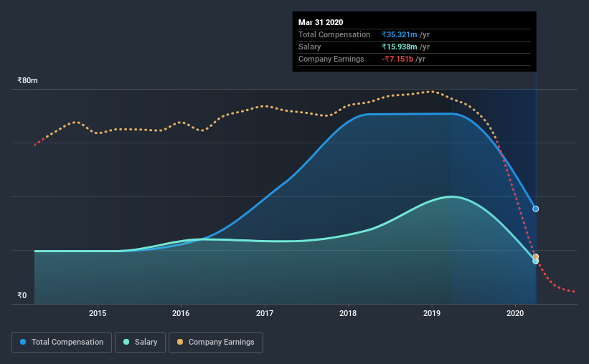This screenshot has height=364, width=589.
Task: Click the Salary tooltip row label
Action: 309,47
